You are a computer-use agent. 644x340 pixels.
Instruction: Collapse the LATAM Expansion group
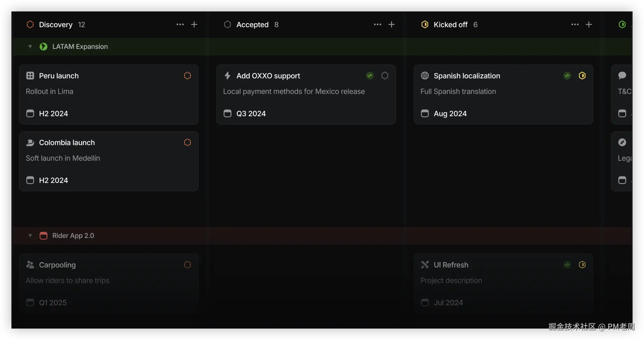(x=30, y=47)
